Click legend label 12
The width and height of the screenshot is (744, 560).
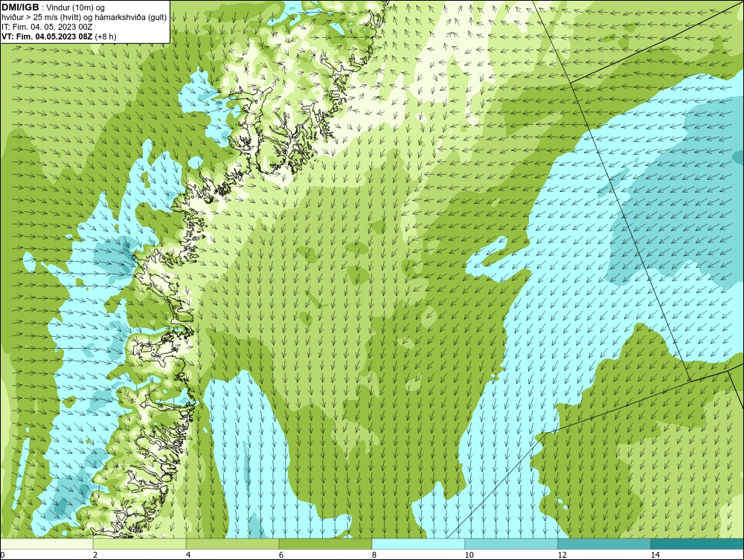pyautogui.click(x=562, y=556)
